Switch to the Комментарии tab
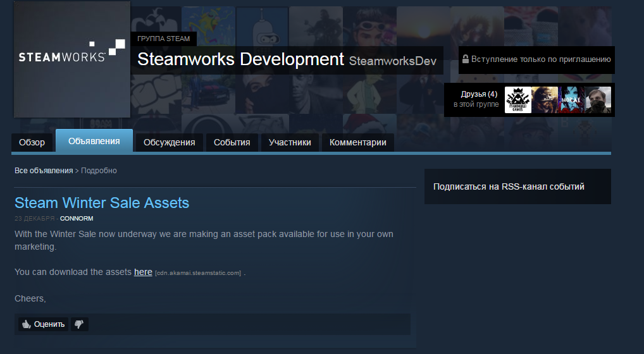644x354 pixels. point(357,142)
